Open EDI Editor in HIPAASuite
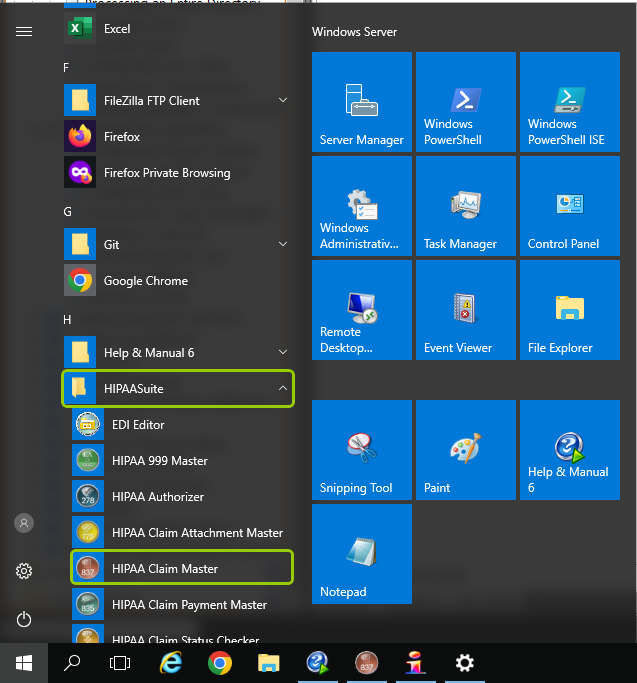Viewport: 637px width, 683px height. pyautogui.click(x=182, y=425)
